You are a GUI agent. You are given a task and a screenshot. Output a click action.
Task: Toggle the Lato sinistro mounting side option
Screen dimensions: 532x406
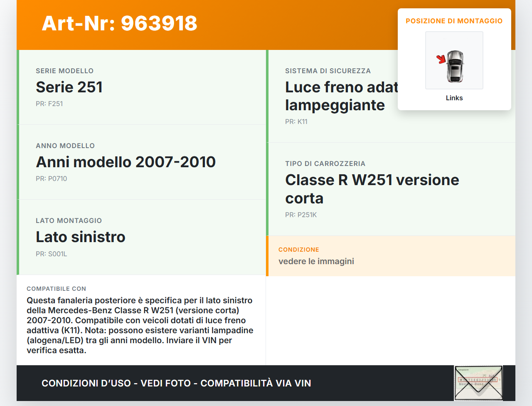click(81, 237)
